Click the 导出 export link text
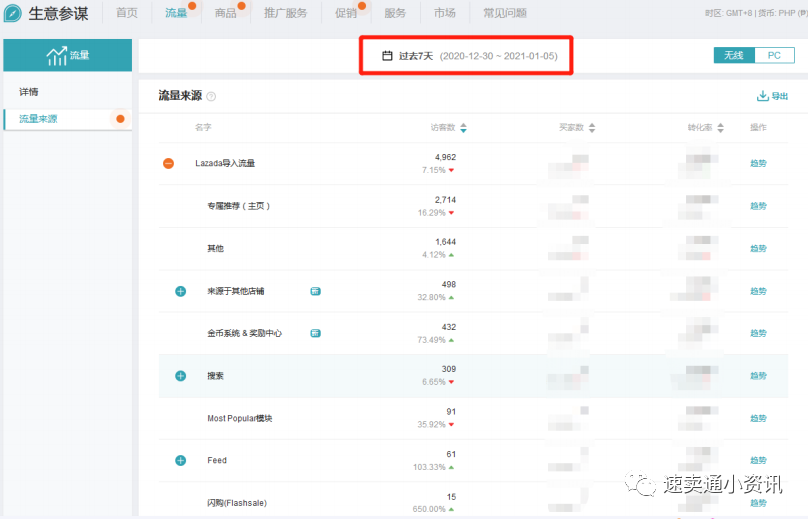This screenshot has height=519, width=808. 780,96
